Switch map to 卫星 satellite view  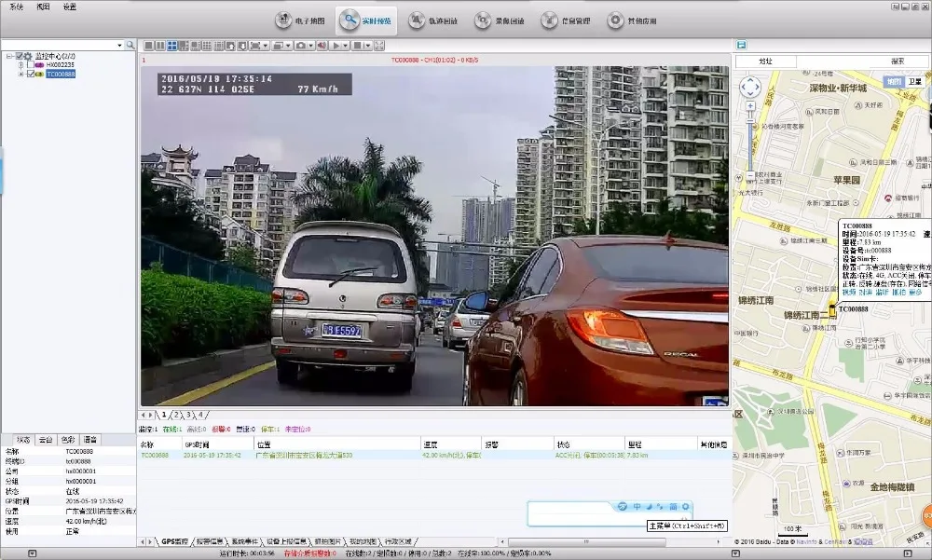click(915, 81)
